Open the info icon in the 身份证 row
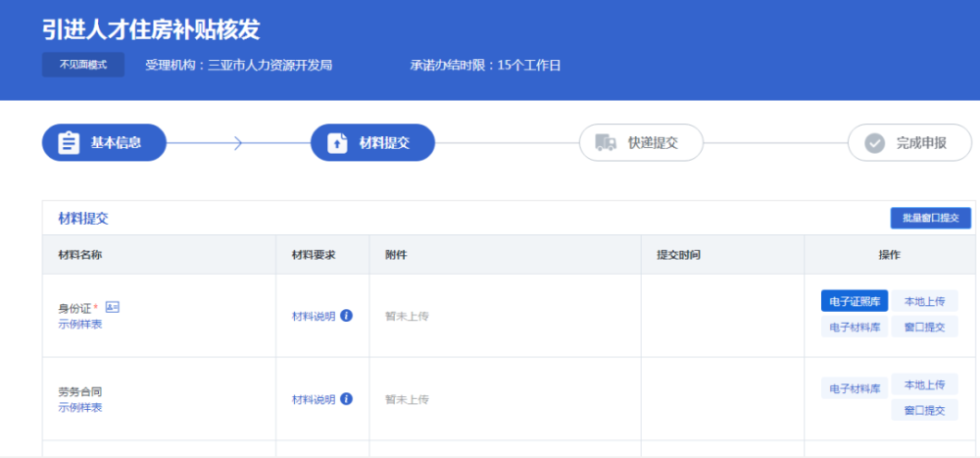980x458 pixels. (x=346, y=316)
